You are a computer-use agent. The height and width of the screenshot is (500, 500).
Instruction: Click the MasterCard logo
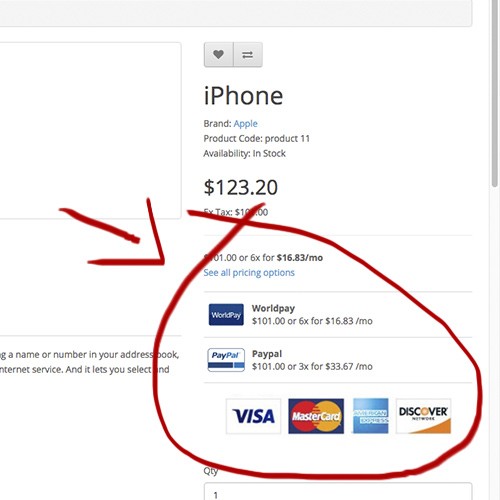(316, 416)
